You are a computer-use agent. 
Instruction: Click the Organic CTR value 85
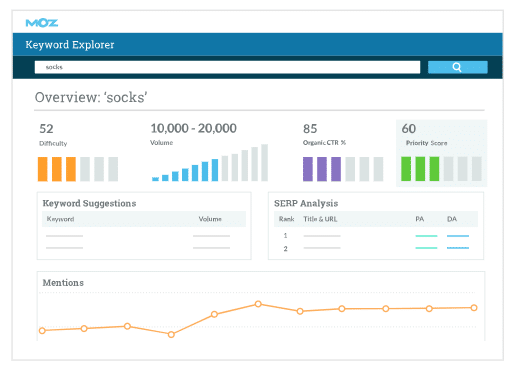tap(310, 129)
